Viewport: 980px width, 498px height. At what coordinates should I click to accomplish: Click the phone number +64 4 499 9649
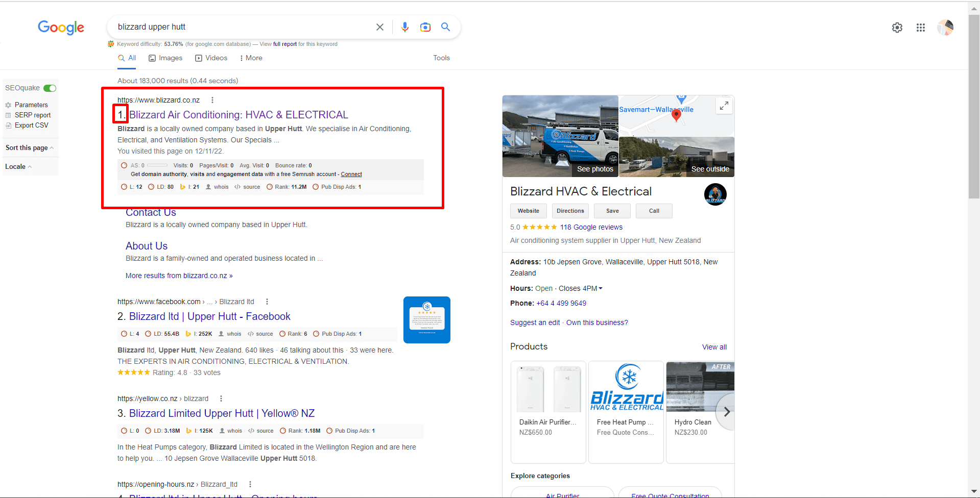(x=561, y=304)
